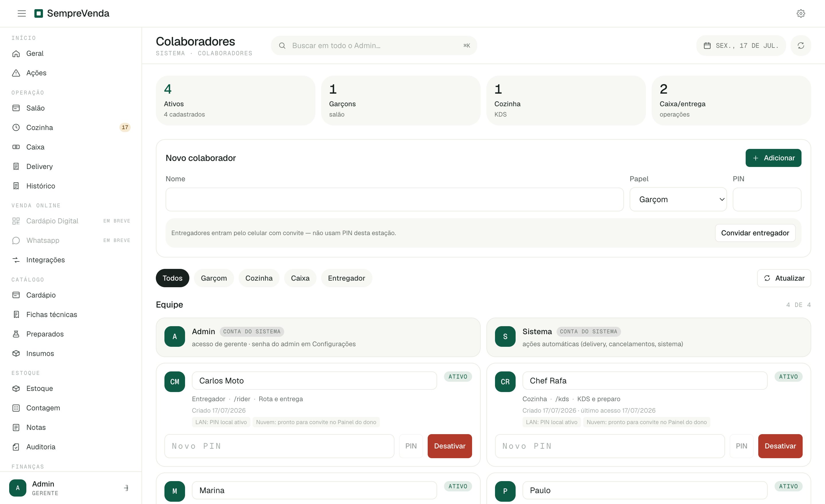Image resolution: width=825 pixels, height=504 pixels.
Task: Click the Ativos stat card
Action: [x=235, y=101]
